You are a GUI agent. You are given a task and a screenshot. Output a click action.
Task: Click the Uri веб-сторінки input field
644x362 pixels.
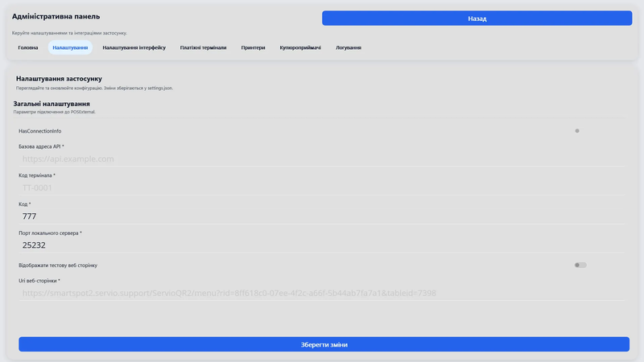(x=322, y=294)
